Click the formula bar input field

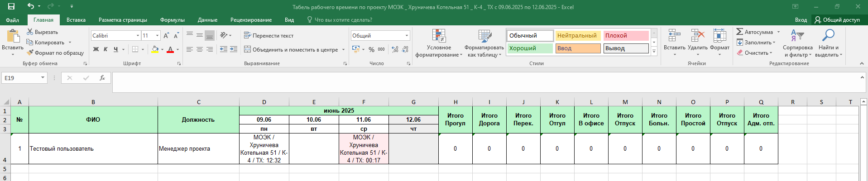(x=484, y=81)
